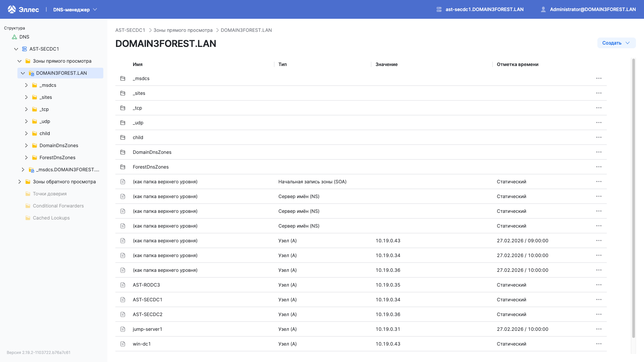Click the server icon beside AST-SECDC1

point(24,49)
